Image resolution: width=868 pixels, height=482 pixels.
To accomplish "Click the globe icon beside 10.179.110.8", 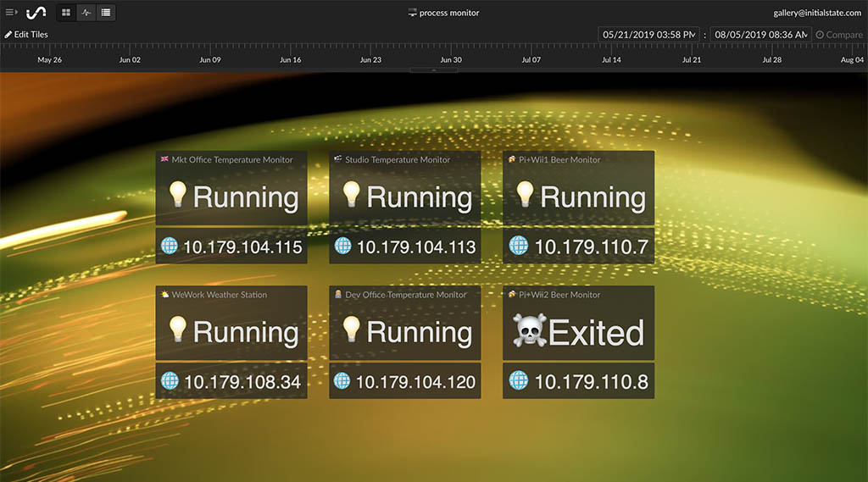I will pyautogui.click(x=518, y=380).
